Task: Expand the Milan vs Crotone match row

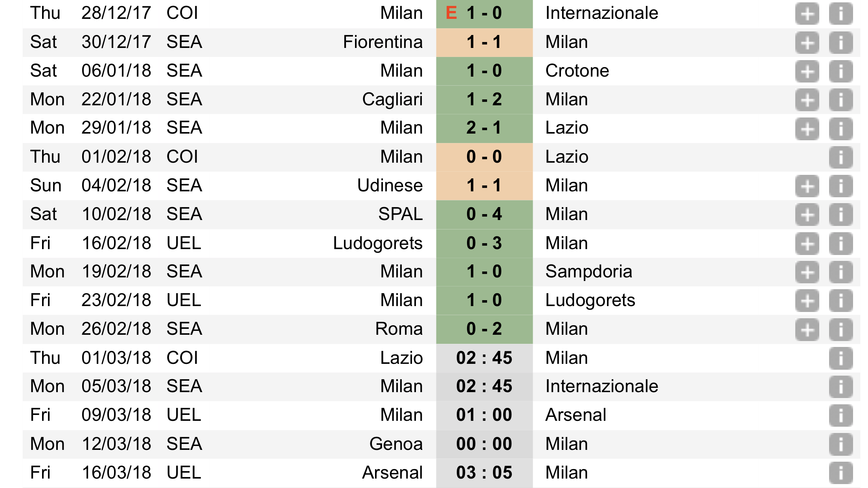Action: [x=807, y=71]
